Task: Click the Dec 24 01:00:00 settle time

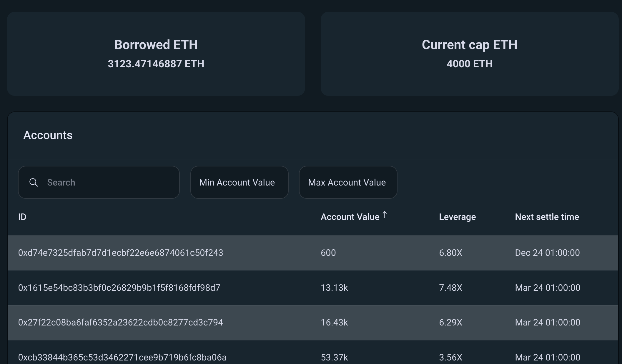Action: tap(547, 253)
